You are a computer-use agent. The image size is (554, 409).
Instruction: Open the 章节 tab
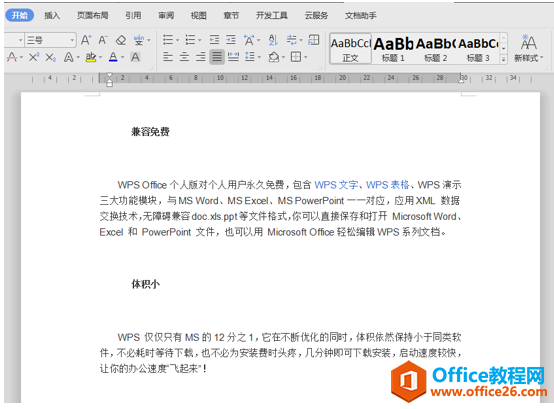click(231, 16)
